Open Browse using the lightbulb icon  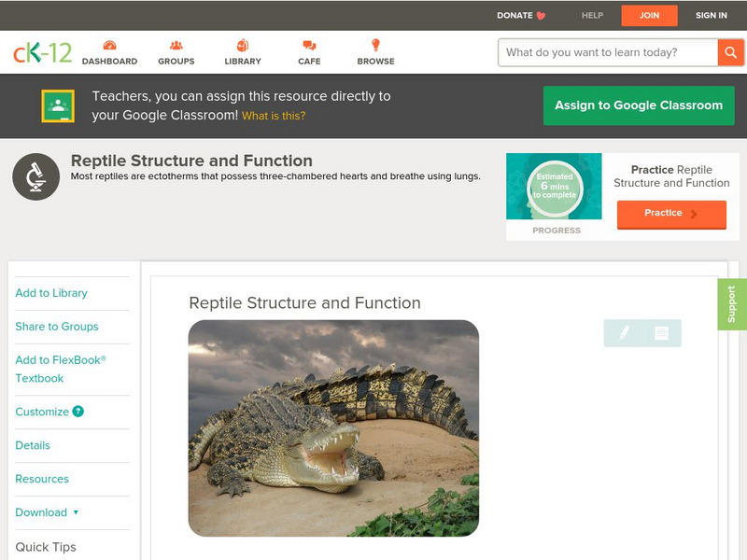pyautogui.click(x=374, y=44)
